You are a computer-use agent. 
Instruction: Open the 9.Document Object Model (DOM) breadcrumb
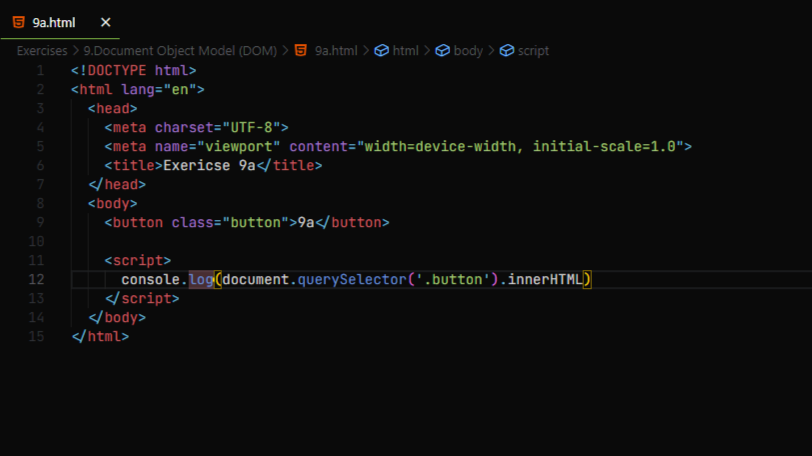tap(180, 51)
